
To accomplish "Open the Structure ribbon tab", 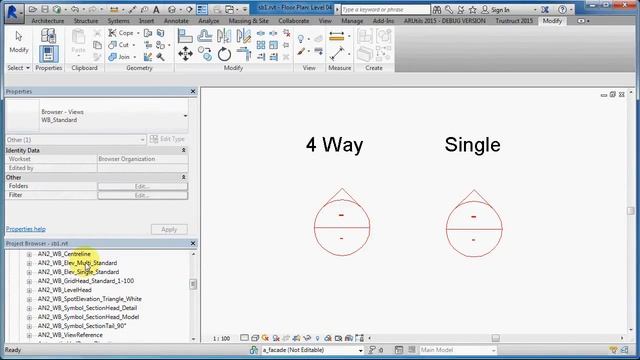I will point(86,21).
